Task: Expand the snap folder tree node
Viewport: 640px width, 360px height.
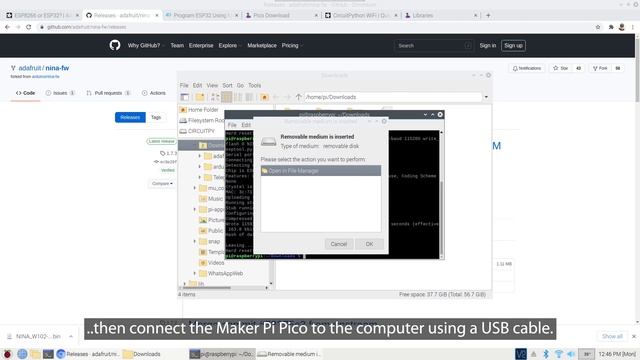Action: [195, 241]
